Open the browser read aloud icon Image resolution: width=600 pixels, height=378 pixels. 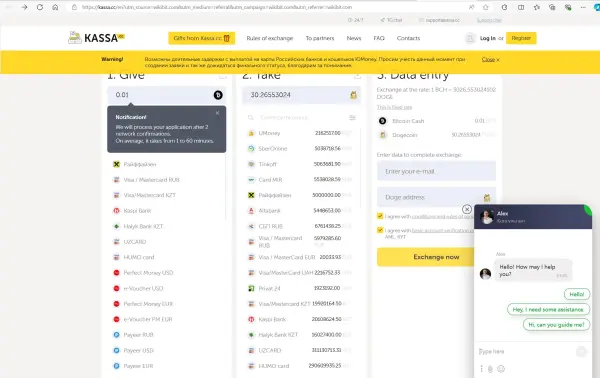coord(471,7)
